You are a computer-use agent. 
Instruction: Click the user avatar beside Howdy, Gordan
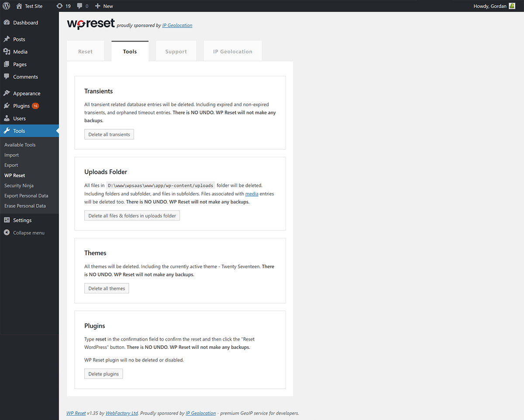point(512,6)
